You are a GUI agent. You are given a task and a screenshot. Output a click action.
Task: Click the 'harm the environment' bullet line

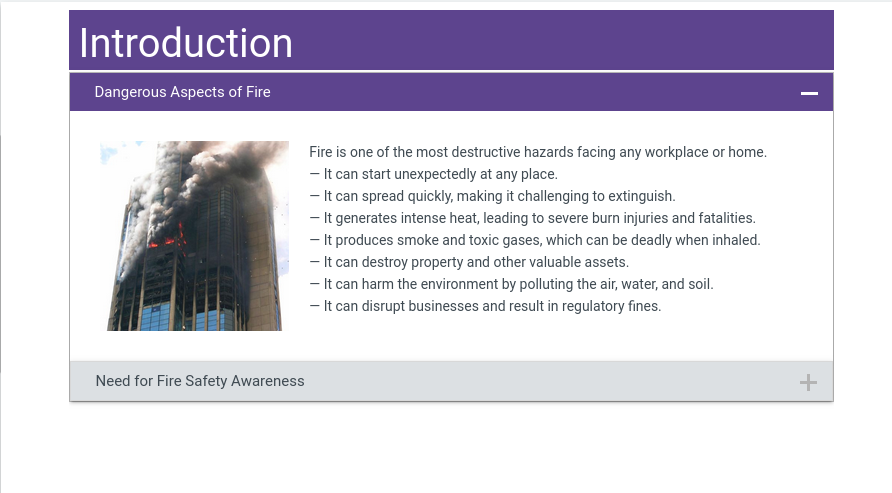coord(511,284)
